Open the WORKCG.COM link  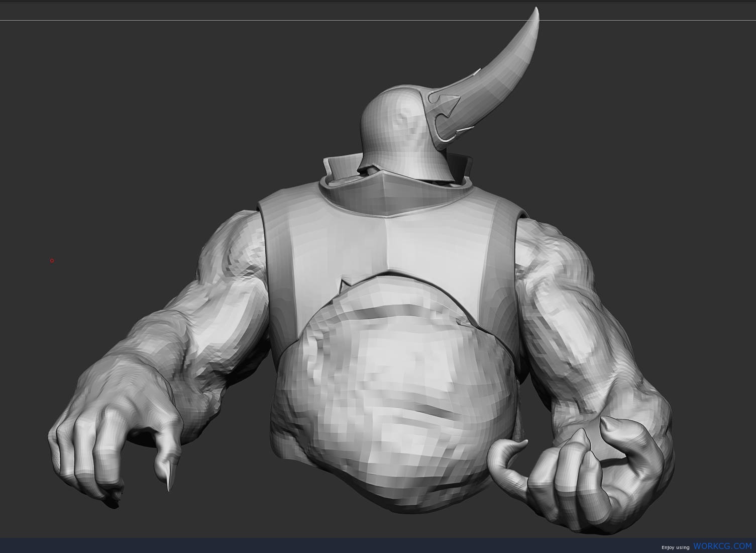click(722, 546)
